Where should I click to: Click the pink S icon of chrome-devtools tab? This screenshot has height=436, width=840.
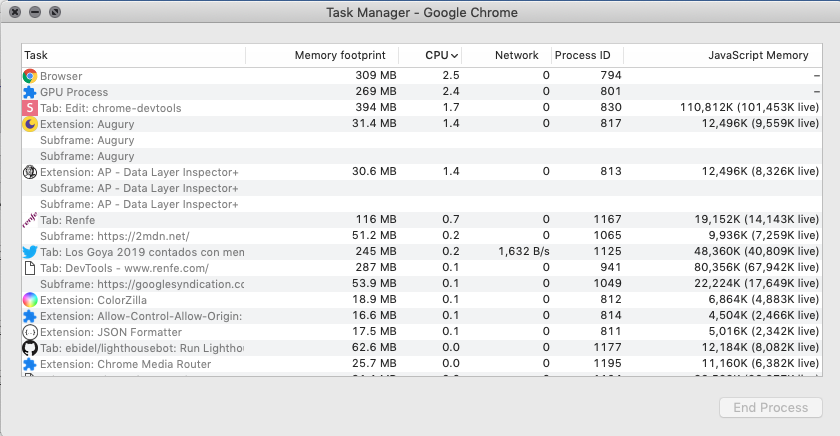coord(30,108)
